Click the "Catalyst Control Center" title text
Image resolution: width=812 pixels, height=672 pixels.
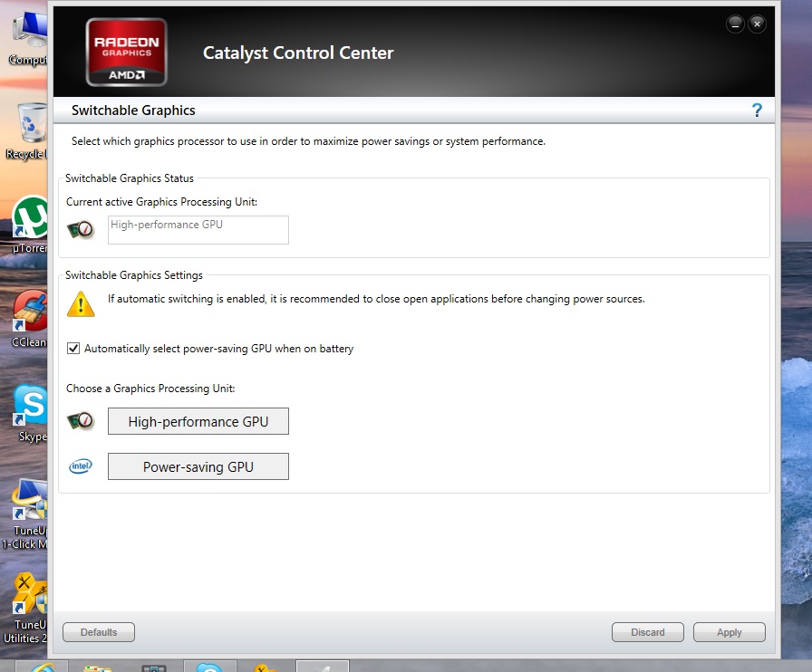pyautogui.click(x=298, y=53)
